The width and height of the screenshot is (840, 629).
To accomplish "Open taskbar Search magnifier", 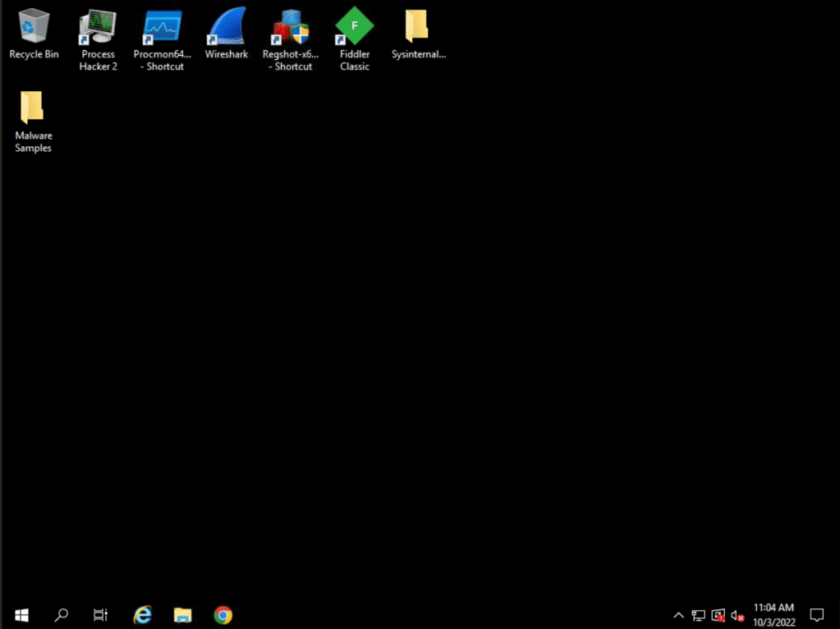I will coord(62,614).
